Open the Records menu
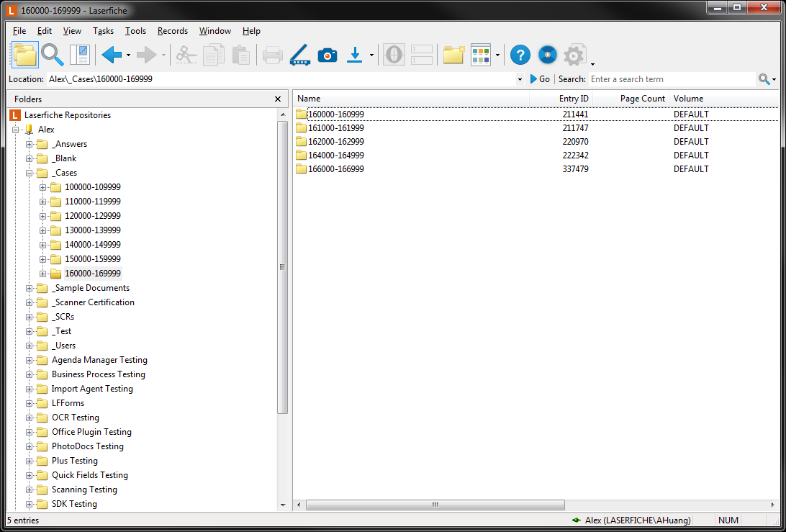Viewport: 786px width, 532px height. pyautogui.click(x=173, y=31)
